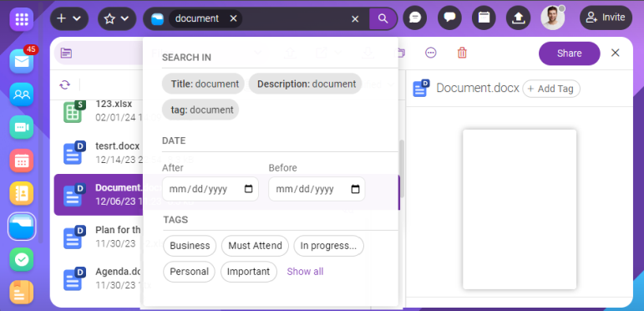Click the Show all tags link
This screenshot has height=311, width=644.
click(305, 272)
